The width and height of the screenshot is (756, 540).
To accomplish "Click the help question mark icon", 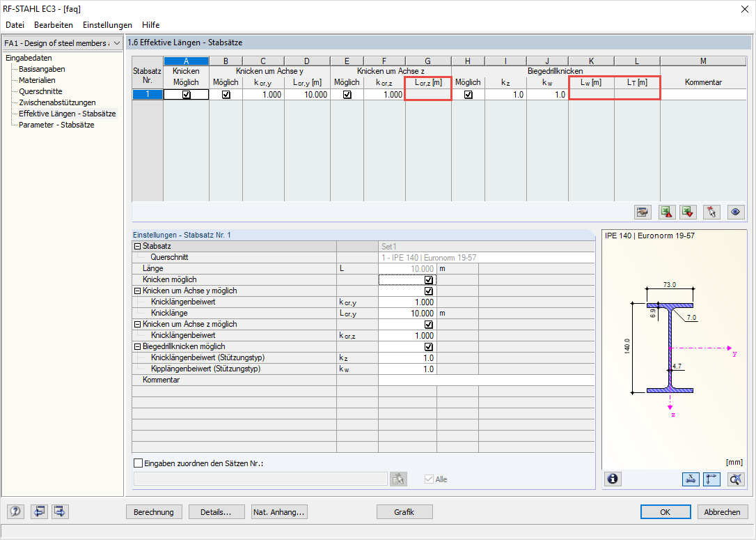I will click(15, 511).
